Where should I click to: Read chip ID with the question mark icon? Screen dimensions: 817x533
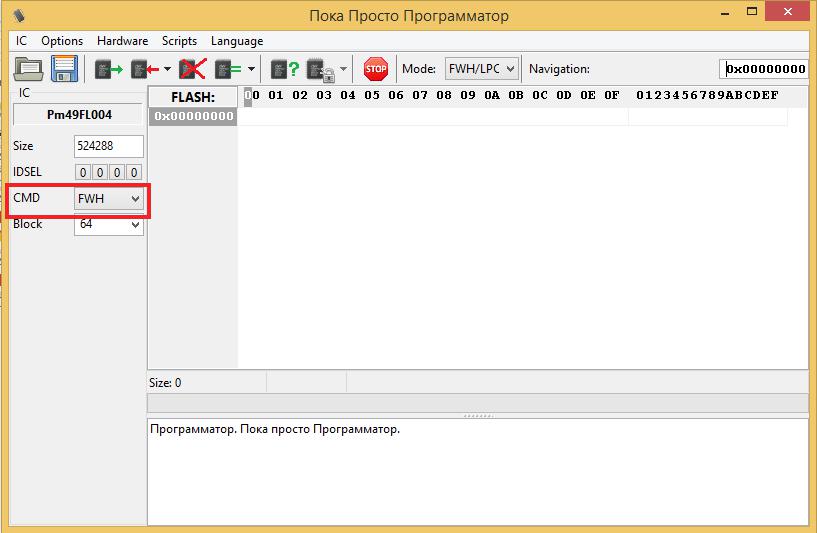pyautogui.click(x=285, y=69)
